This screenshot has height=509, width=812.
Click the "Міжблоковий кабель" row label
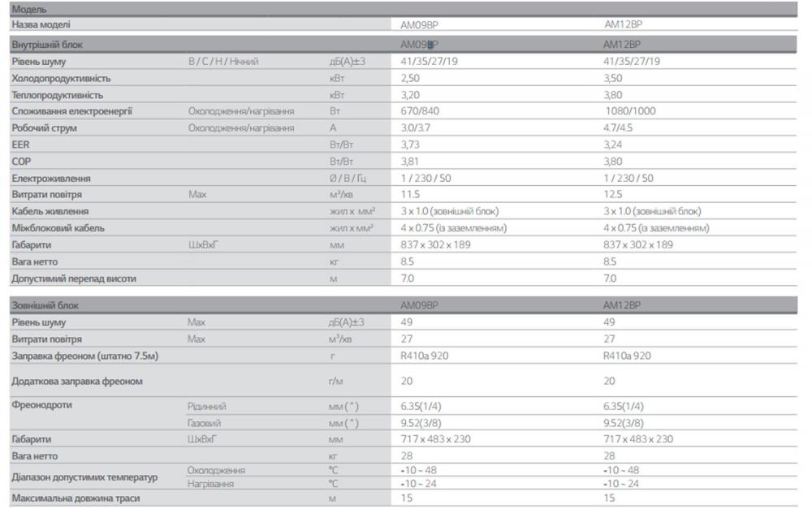pos(58,228)
